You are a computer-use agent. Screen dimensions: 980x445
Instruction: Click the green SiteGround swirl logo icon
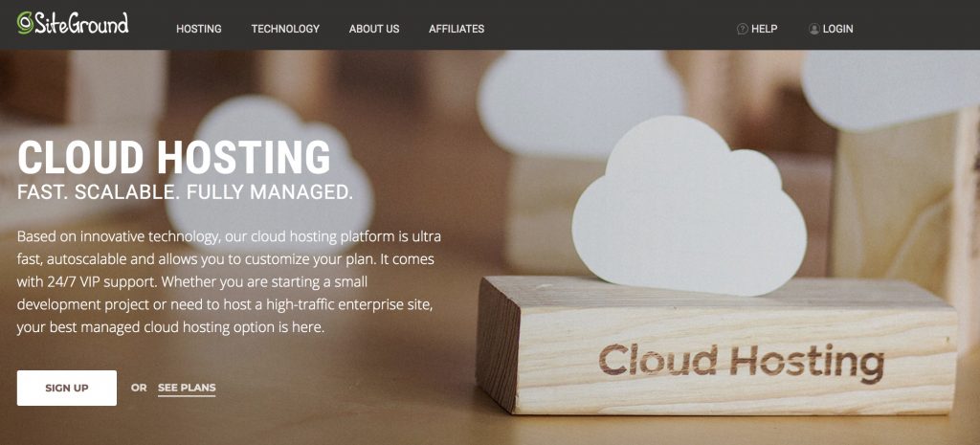click(x=25, y=23)
